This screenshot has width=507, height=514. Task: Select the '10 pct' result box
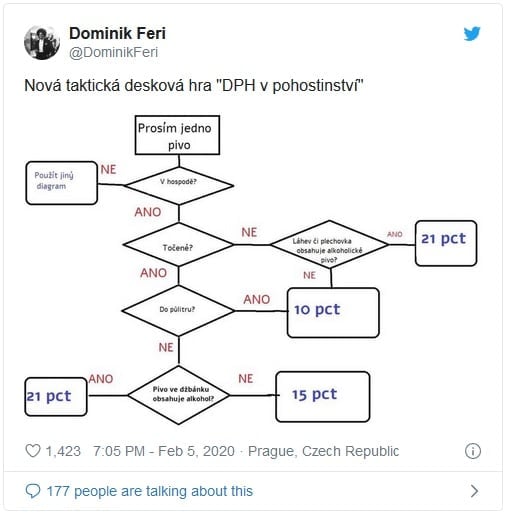(333, 313)
